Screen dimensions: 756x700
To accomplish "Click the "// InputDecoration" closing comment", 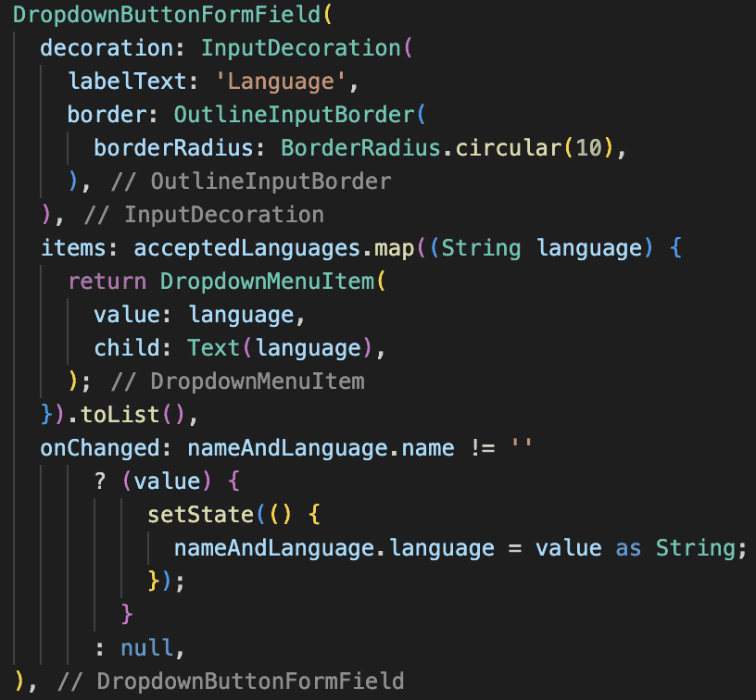I will click(205, 215).
